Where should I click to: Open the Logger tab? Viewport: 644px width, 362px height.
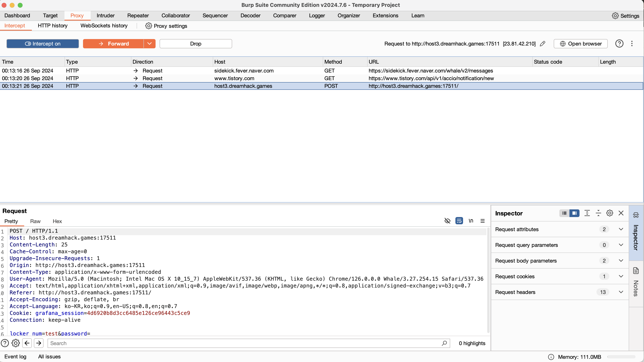(x=317, y=16)
